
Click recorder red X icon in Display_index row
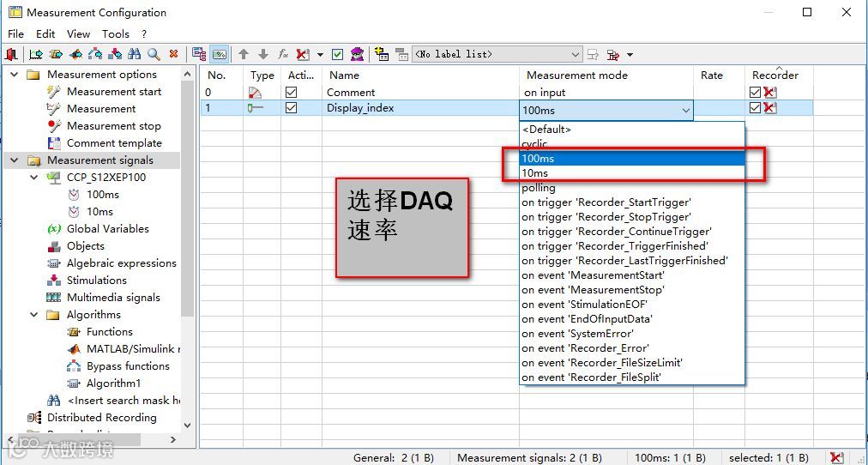point(769,108)
